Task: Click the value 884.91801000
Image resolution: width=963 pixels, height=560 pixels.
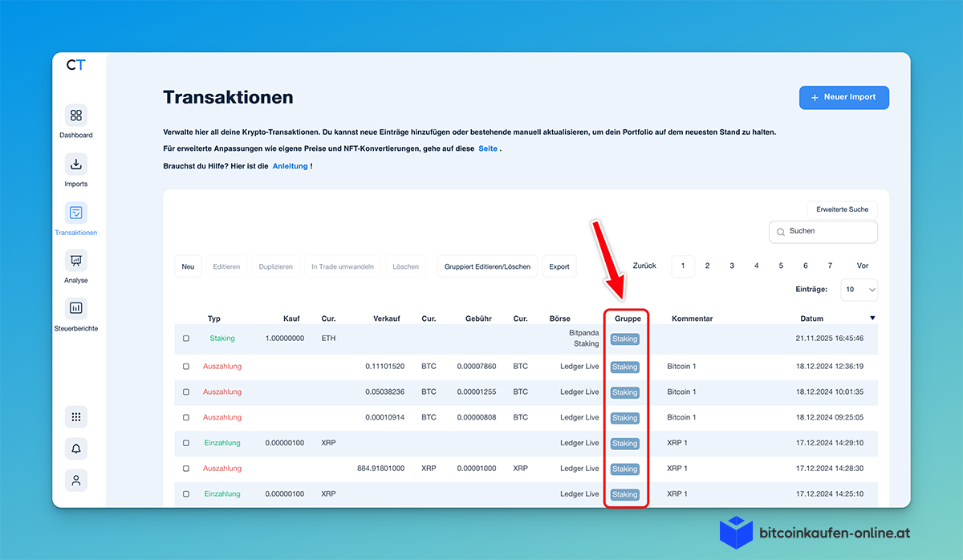Action: point(380,469)
